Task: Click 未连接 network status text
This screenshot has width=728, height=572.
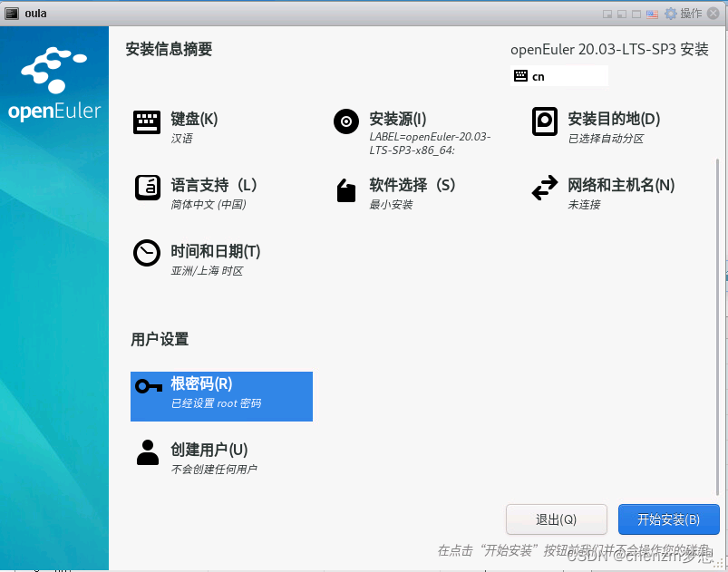Action: pyautogui.click(x=584, y=205)
